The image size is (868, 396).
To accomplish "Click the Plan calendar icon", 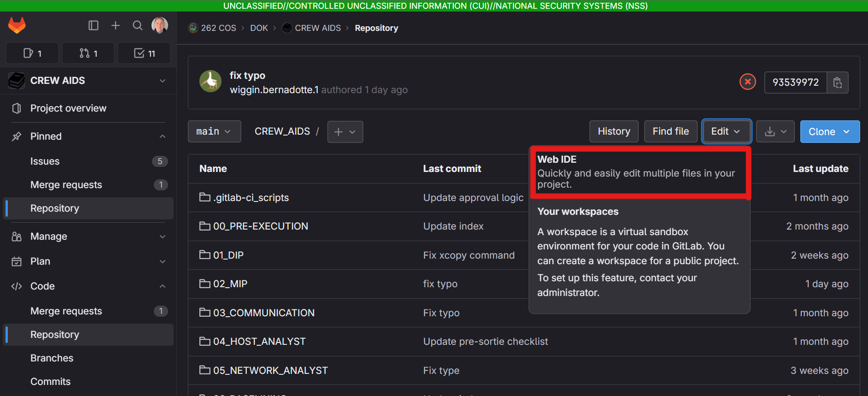I will point(17,261).
